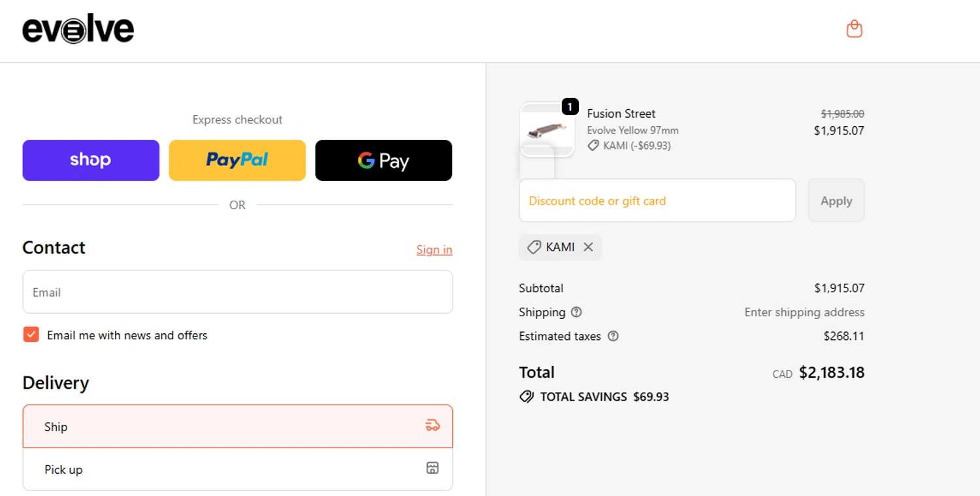
Task: Click the Evolve logo
Action: (x=78, y=30)
